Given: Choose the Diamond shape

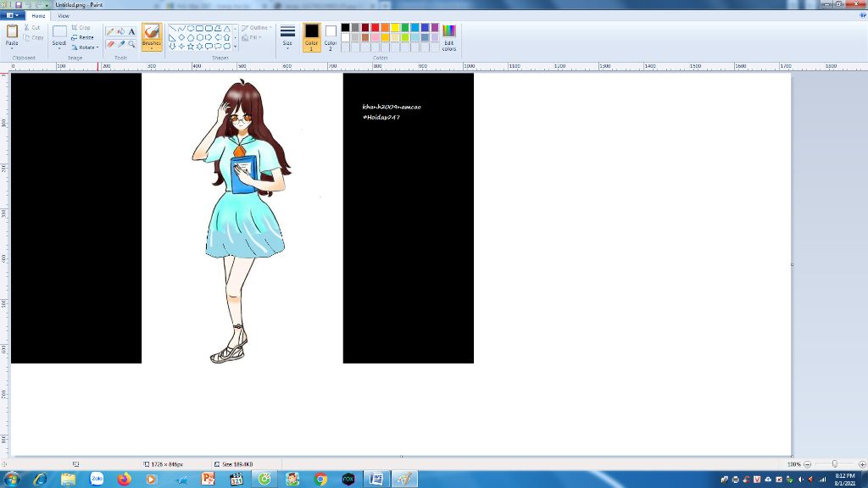Looking at the screenshot, I should point(181,37).
